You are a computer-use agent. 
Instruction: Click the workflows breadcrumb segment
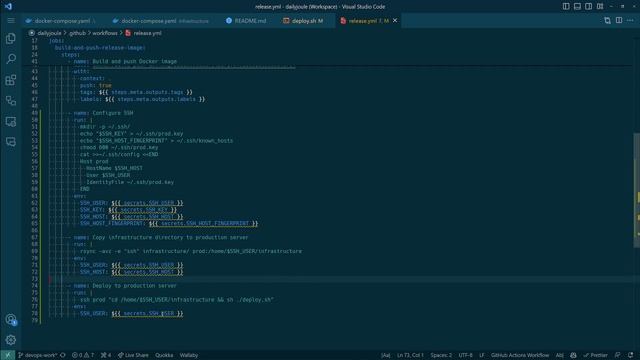(x=105, y=33)
